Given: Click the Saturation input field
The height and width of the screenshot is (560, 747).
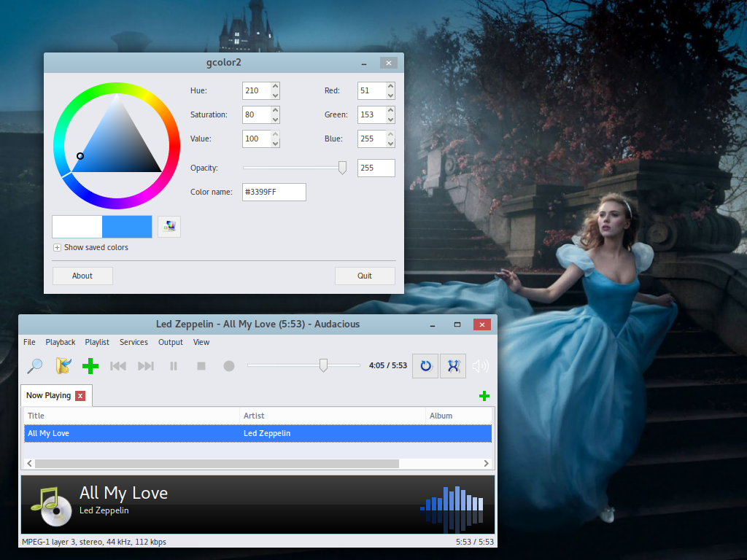Looking at the screenshot, I should tap(257, 114).
